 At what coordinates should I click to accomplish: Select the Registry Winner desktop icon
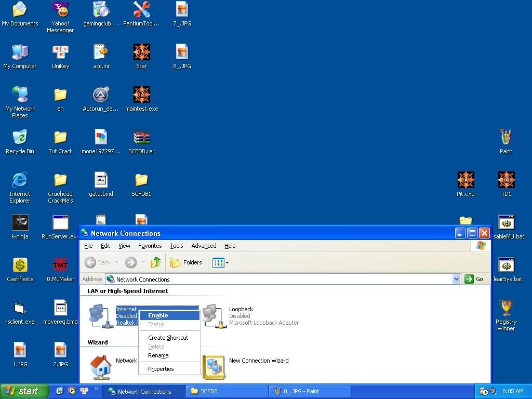pyautogui.click(x=506, y=315)
